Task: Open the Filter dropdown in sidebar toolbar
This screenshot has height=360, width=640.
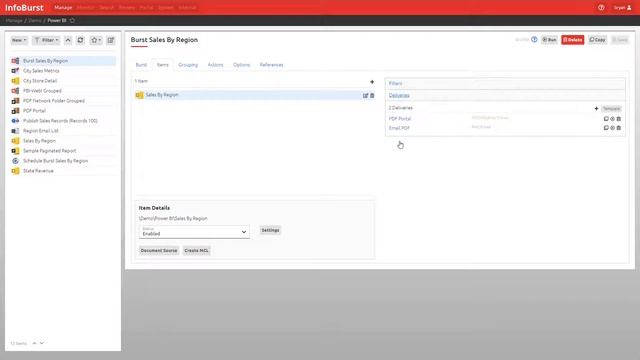Action: click(x=46, y=40)
